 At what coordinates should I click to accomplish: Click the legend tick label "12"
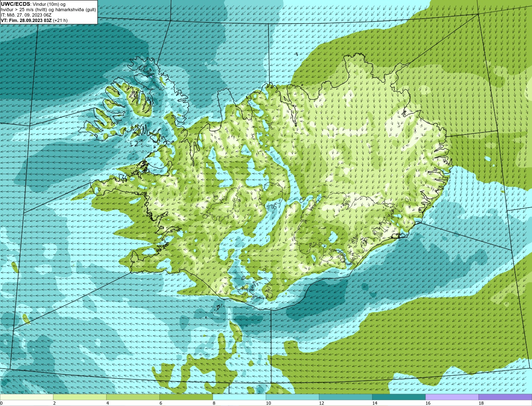tap(322, 403)
